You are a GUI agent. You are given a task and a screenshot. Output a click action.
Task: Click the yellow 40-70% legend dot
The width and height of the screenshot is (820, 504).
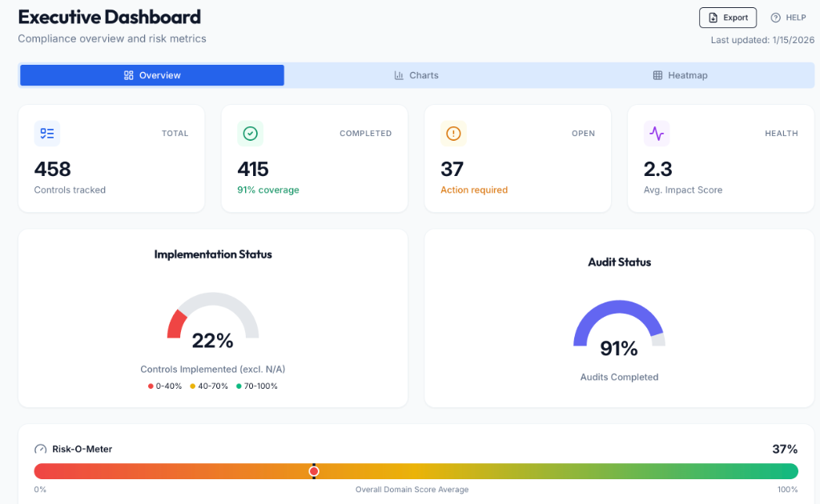(x=192, y=386)
